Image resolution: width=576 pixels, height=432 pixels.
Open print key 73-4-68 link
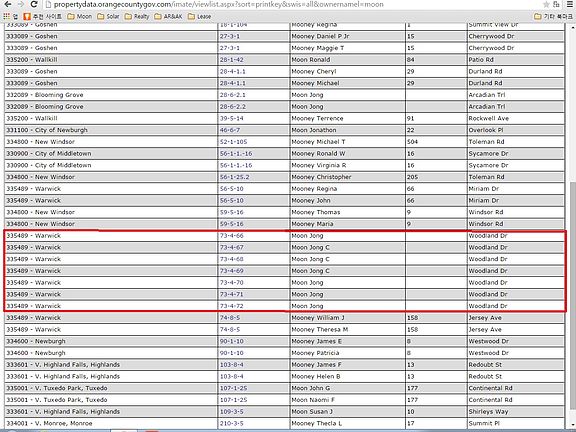coord(231,259)
